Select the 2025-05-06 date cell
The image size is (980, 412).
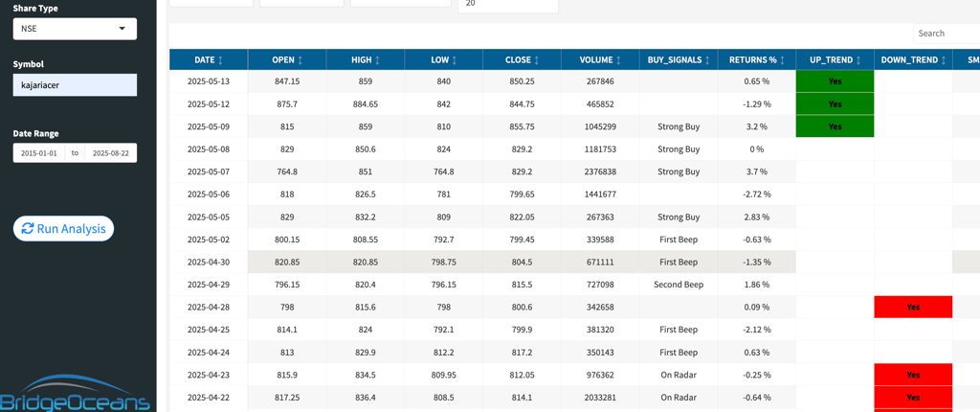[x=209, y=195]
